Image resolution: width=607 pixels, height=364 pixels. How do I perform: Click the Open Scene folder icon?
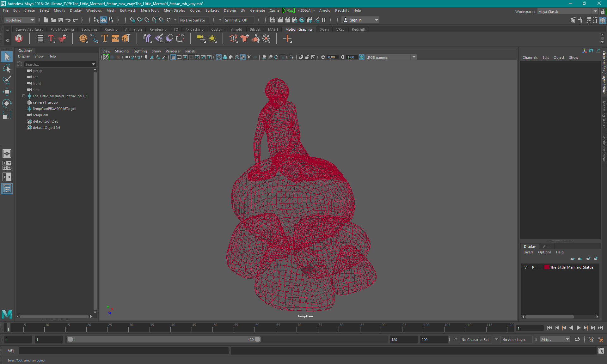[x=53, y=20]
